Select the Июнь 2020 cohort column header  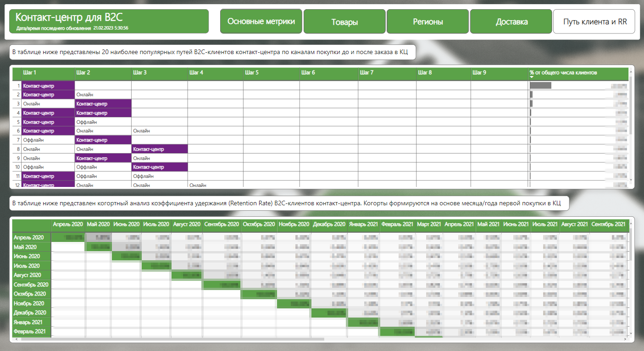click(126, 225)
